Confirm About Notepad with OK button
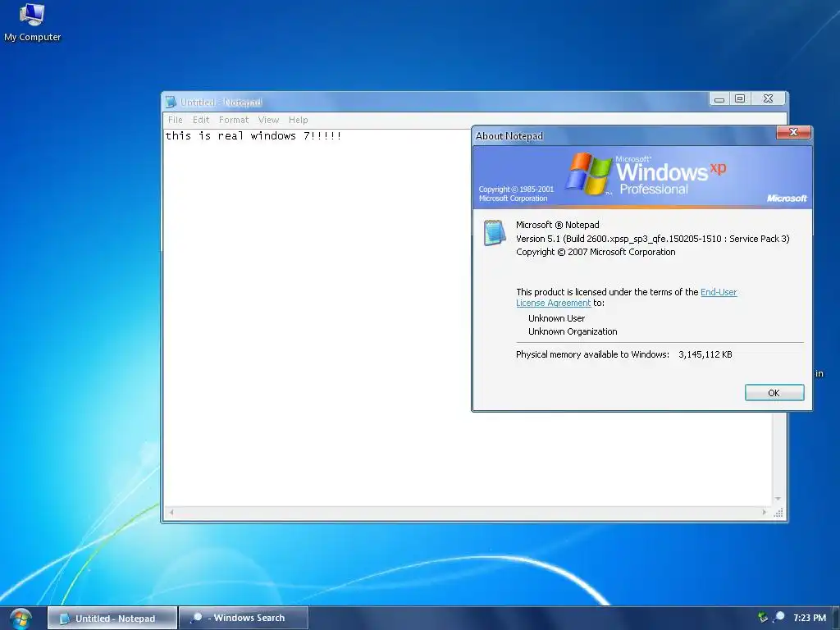 (x=774, y=393)
